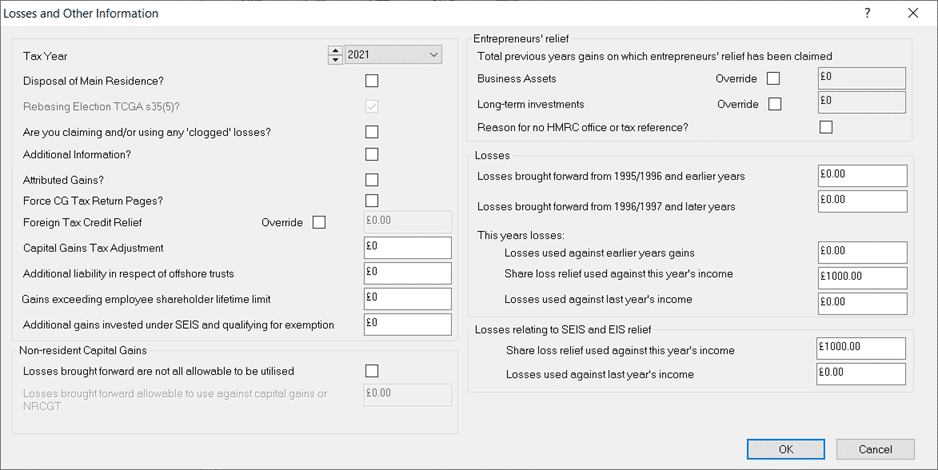Enable the 'clogged' losses checkbox
The width and height of the screenshot is (938, 470).
coord(372,132)
